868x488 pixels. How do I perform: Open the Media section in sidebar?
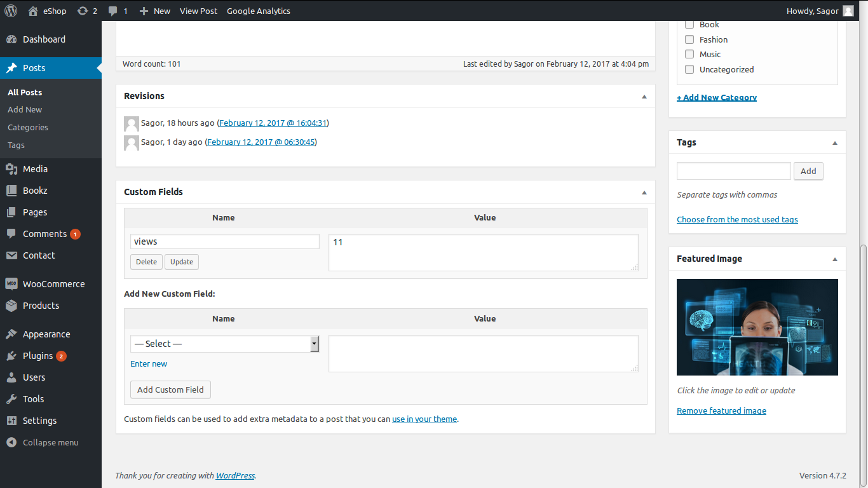point(35,169)
